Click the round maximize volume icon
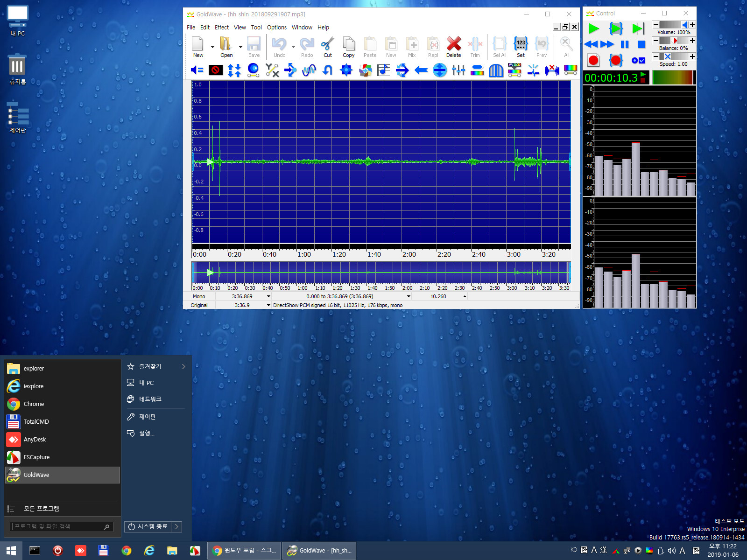Image resolution: width=747 pixels, height=560 pixels. click(x=439, y=70)
